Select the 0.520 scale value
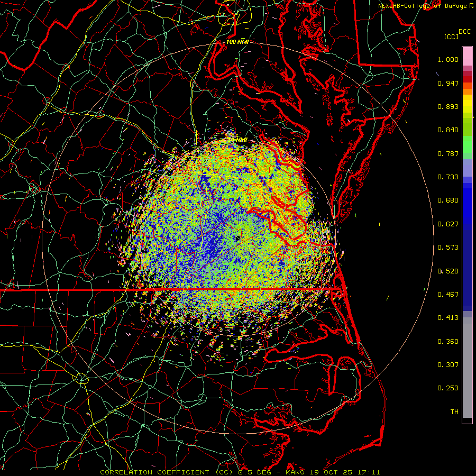The image size is (476, 476). (x=448, y=271)
